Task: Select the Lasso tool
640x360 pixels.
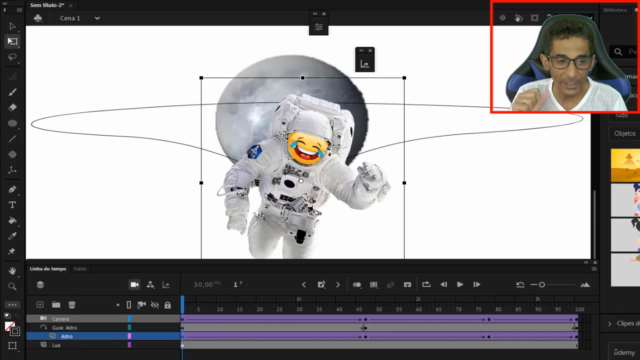Action: click(12, 57)
